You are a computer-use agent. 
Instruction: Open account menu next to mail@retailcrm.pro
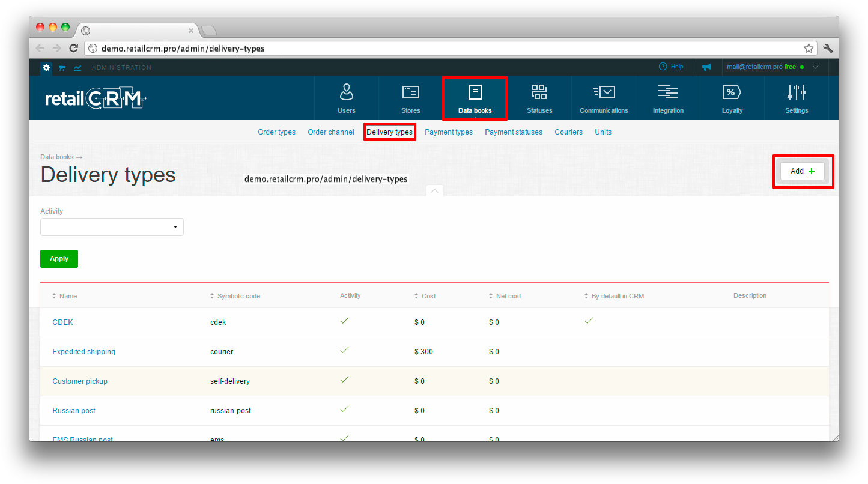[x=815, y=67]
